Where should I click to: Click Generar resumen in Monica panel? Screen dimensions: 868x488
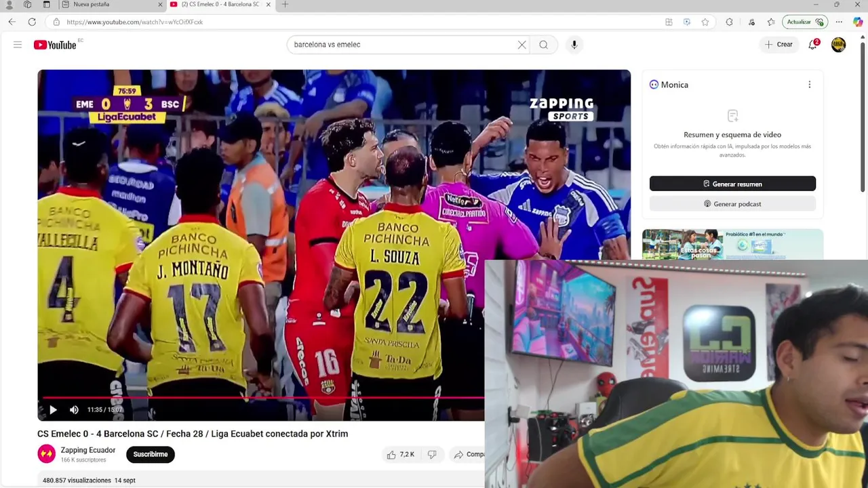[732, 184]
